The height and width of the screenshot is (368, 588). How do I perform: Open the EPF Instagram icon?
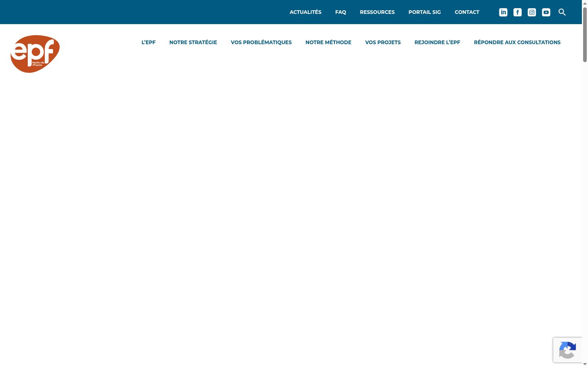(x=532, y=12)
